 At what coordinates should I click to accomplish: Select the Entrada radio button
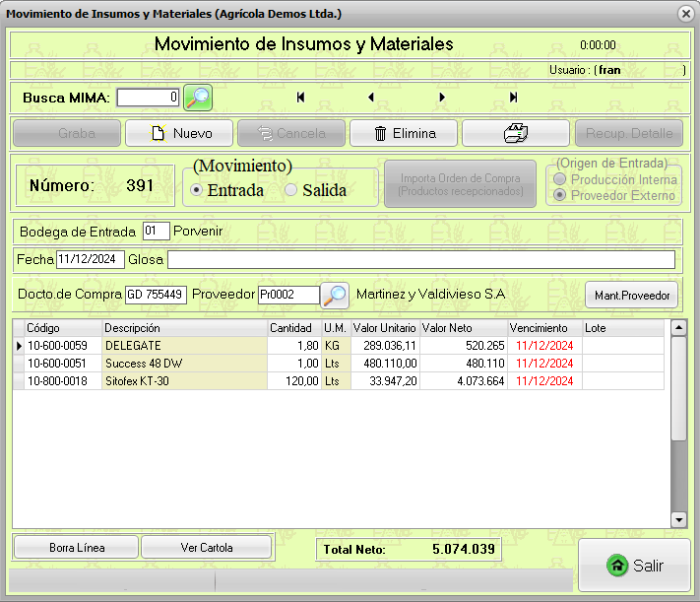tap(196, 190)
